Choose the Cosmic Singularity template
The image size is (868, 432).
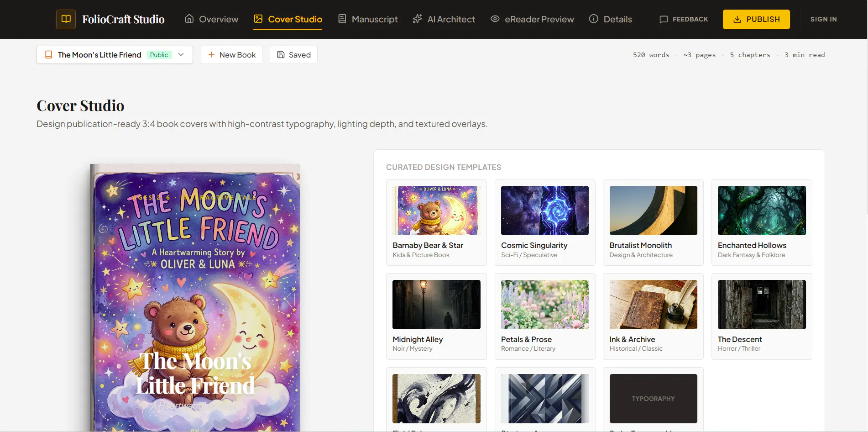pyautogui.click(x=545, y=222)
